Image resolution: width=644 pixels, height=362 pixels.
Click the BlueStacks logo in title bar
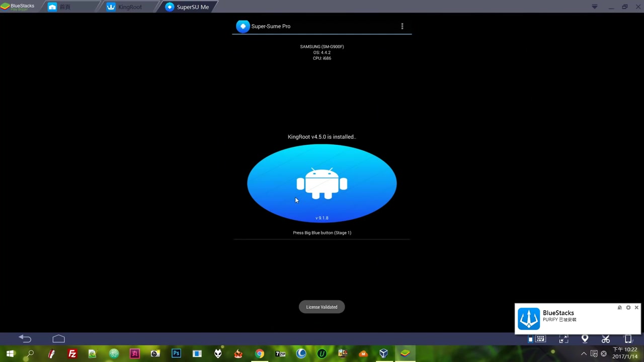click(18, 7)
